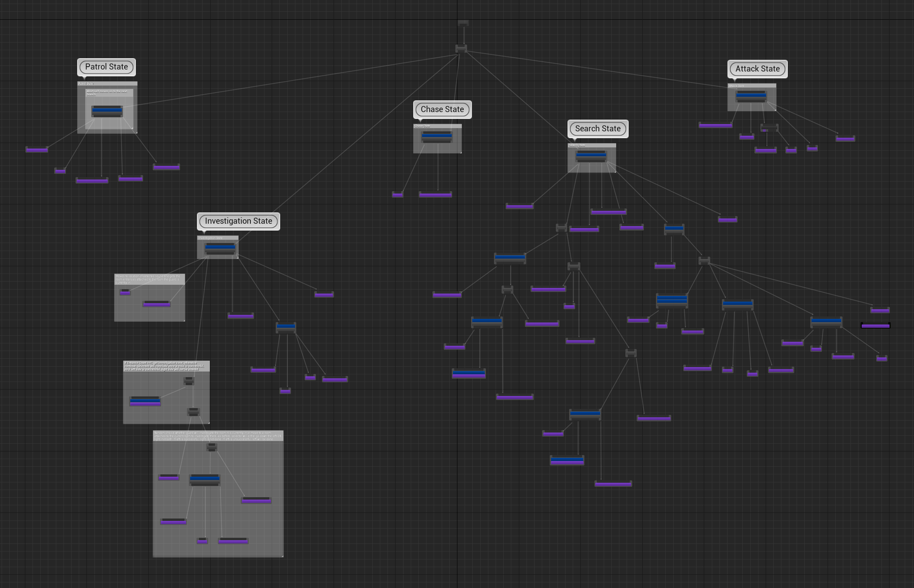
Task: Select the Search State comment bubble
Action: [598, 129]
